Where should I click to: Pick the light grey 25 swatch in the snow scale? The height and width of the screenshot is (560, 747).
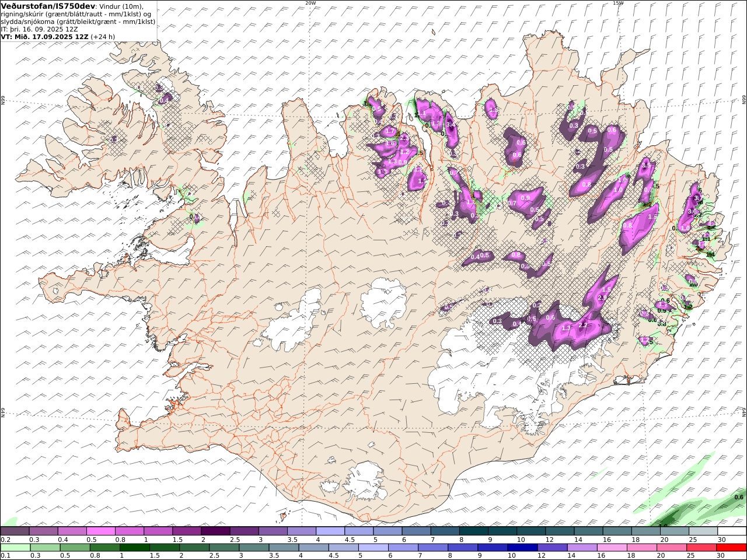point(703,531)
